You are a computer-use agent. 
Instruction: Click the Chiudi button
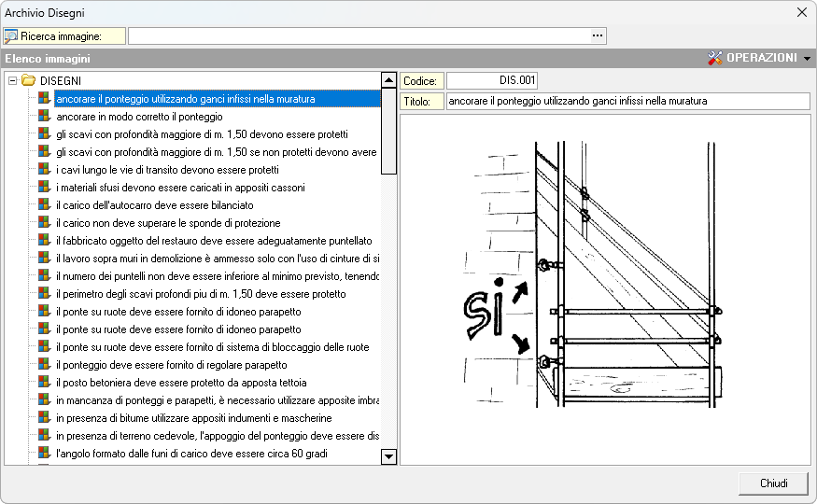coord(773,483)
